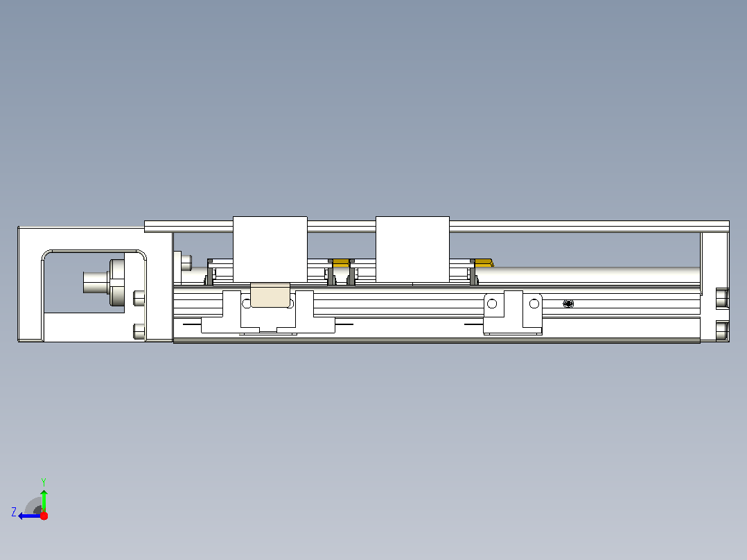
Task: Select the right white carriage block
Action: (412, 250)
